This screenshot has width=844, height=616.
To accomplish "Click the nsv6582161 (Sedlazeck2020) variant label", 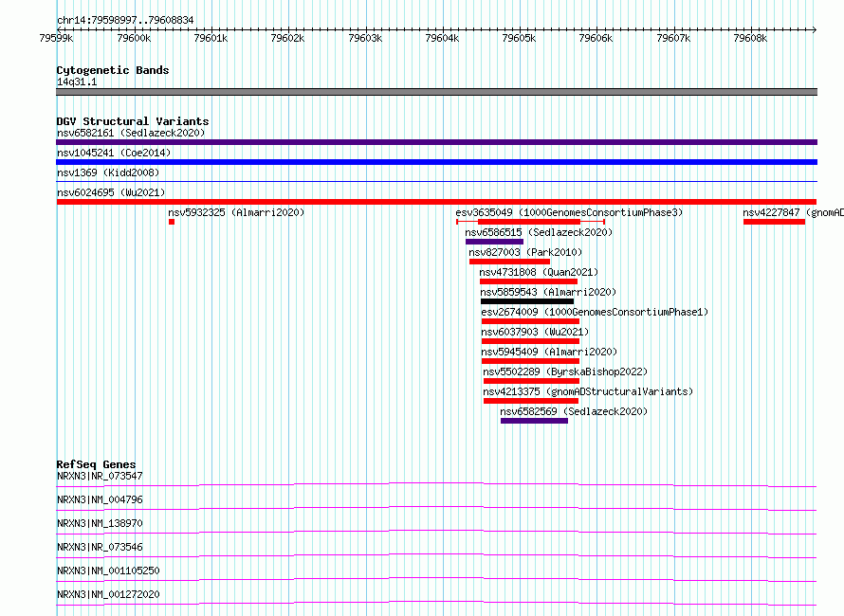I will point(131,133).
